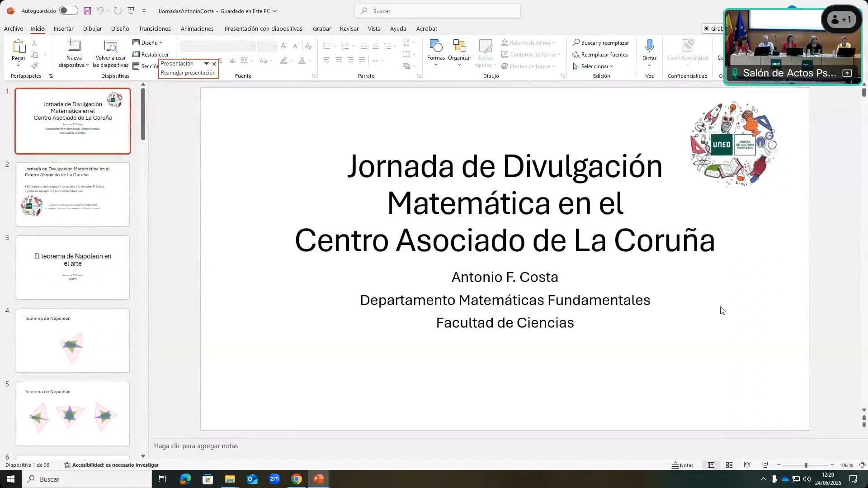Open the Organizar arrange menu
The image size is (868, 488).
[x=459, y=53]
